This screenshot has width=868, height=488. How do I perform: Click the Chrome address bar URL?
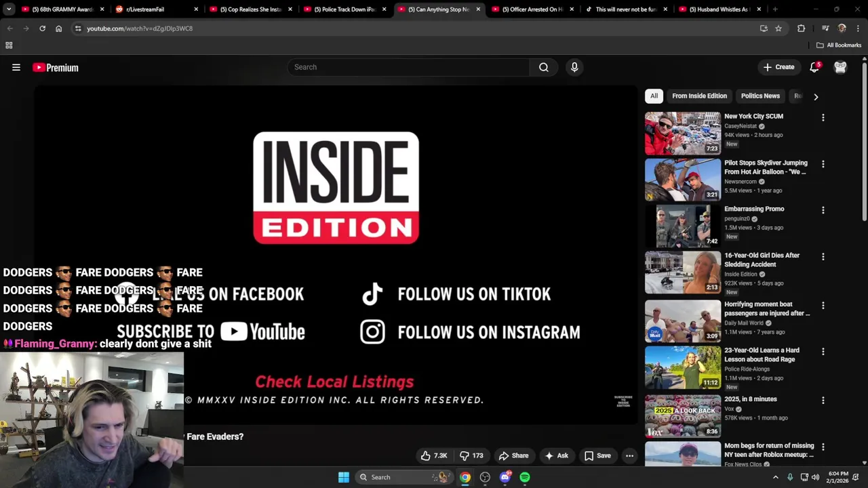(140, 28)
